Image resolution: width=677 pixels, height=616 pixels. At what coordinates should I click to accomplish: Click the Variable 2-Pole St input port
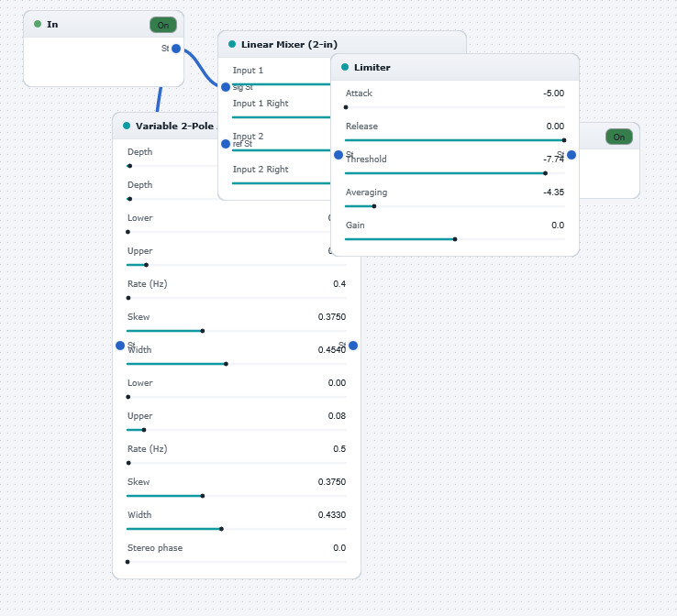coord(120,346)
